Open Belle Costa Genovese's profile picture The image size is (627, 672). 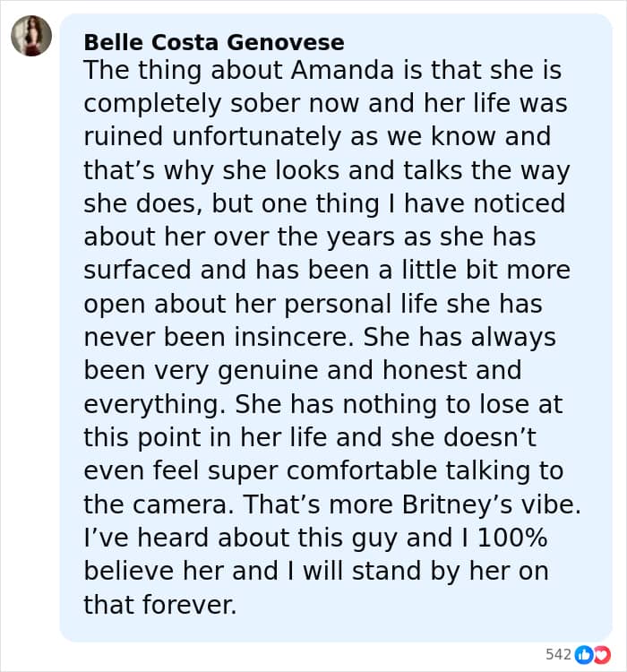click(31, 37)
